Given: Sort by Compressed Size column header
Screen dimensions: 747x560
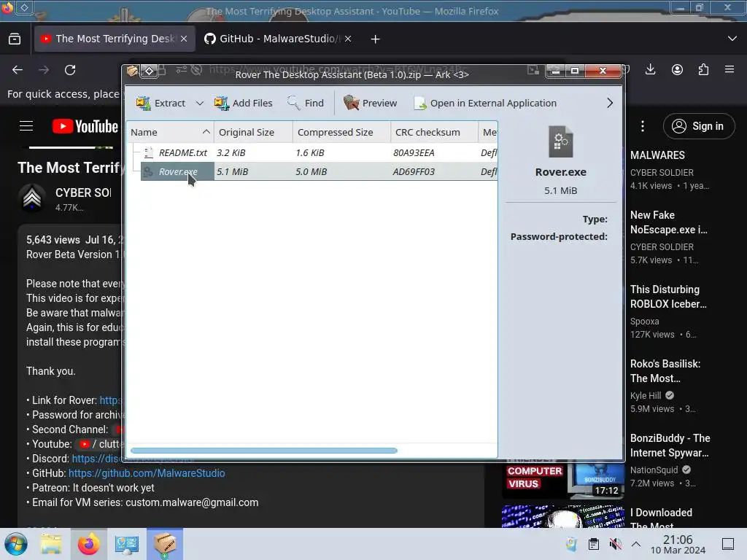Looking at the screenshot, I should tap(341, 133).
